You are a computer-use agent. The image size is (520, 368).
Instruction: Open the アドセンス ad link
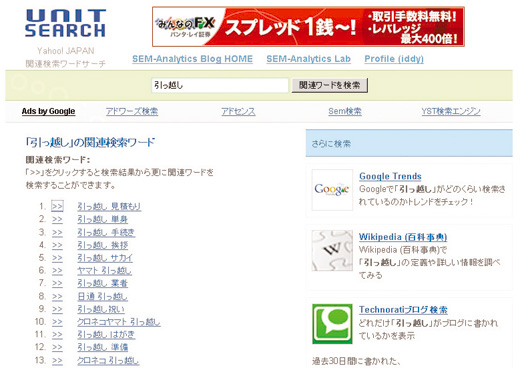(238, 111)
